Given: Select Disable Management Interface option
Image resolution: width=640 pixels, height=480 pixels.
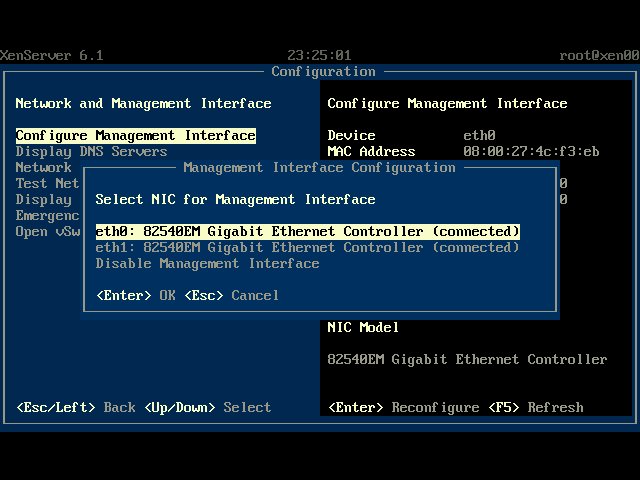Looking at the screenshot, I should click(207, 264).
